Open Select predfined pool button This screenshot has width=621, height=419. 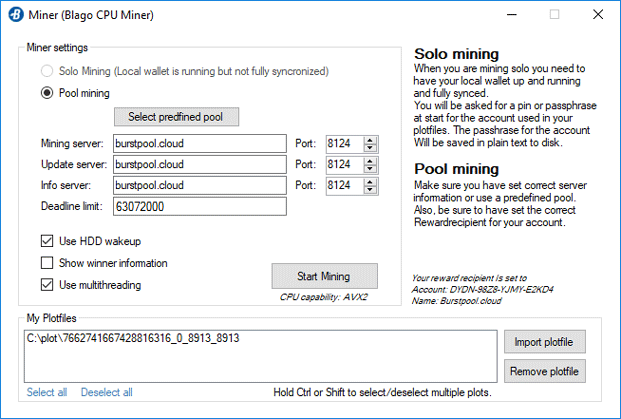tap(176, 117)
